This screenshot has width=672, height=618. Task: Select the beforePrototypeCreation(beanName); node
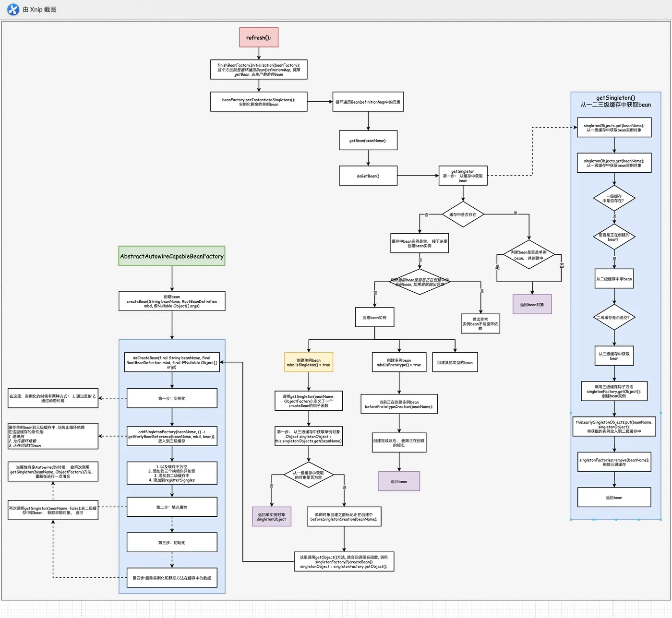[x=399, y=404]
